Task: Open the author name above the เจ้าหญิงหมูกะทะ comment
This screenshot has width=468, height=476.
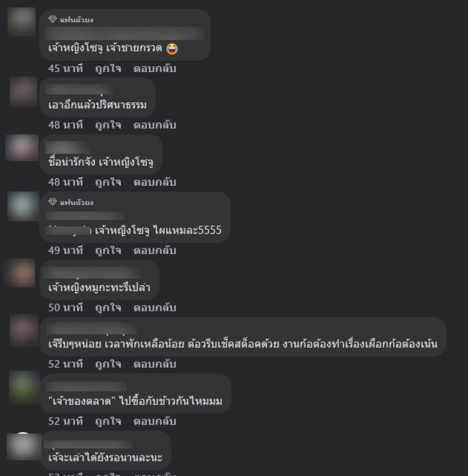Action: [92, 272]
